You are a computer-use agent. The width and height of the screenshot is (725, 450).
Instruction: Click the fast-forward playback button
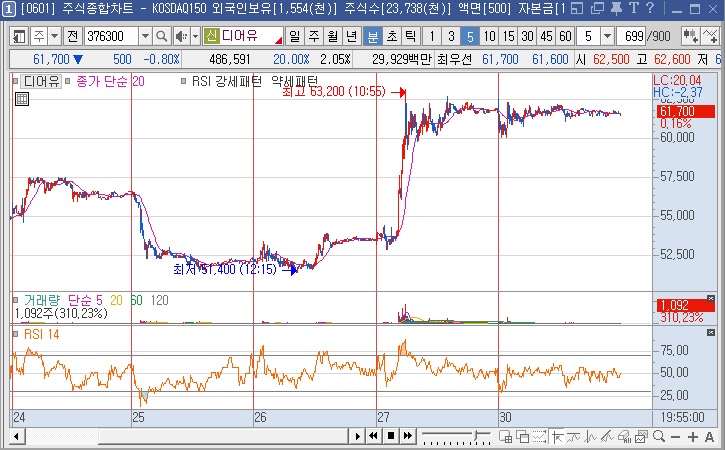coord(407,436)
